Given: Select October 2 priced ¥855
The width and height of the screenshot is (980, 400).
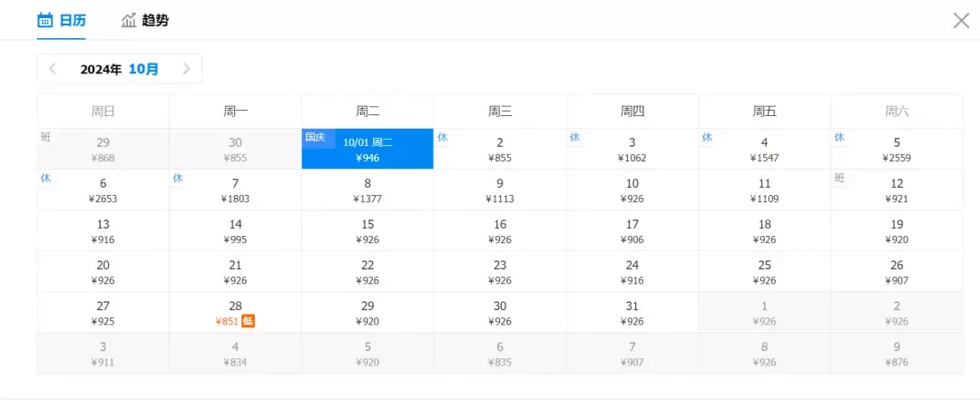Looking at the screenshot, I should 500,149.
